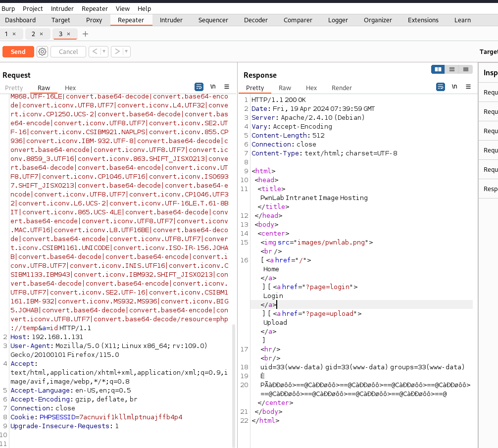Switch to the Intruder tool tab
The width and height of the screenshot is (498, 448).
[171, 20]
